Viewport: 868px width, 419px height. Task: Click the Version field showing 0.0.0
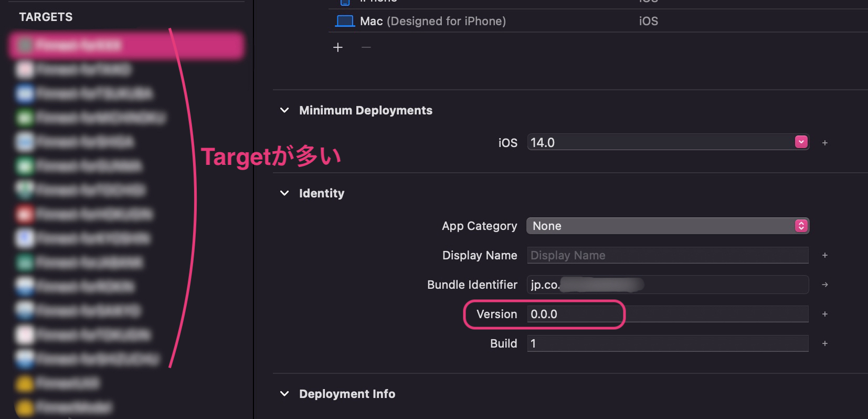[667, 314]
